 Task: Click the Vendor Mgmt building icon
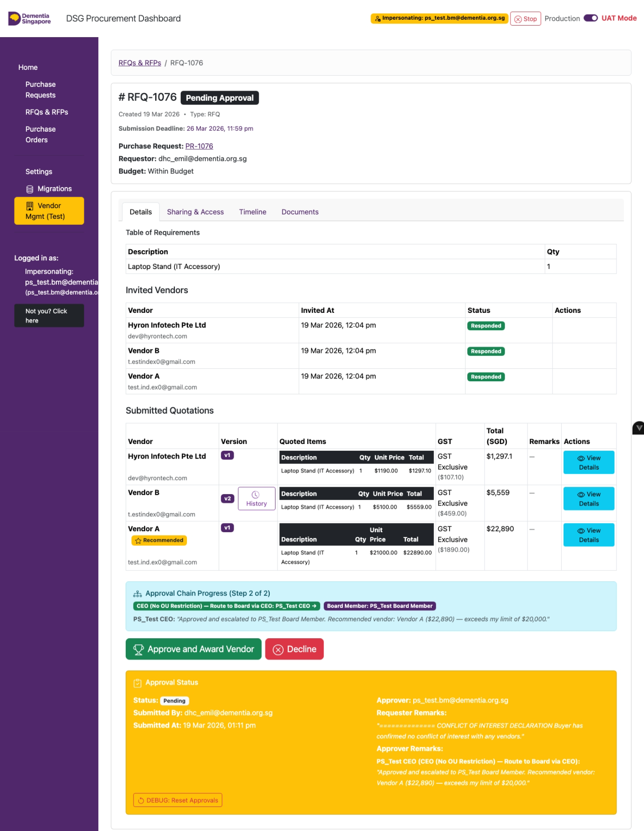30,206
